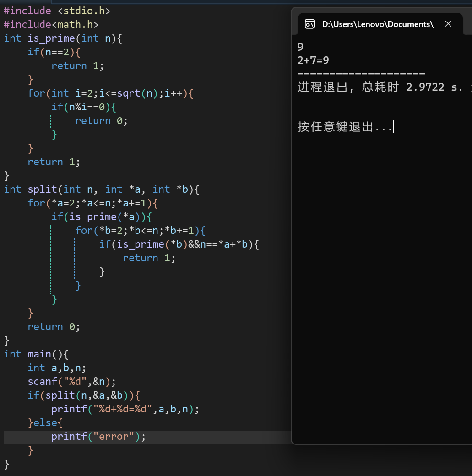The image size is (472, 476).
Task: Click the console tab terminal icon
Action: coord(309,24)
